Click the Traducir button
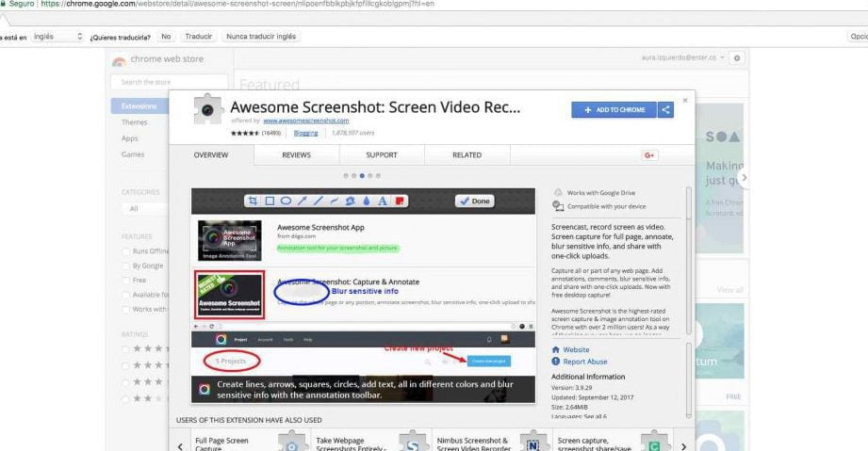Viewport: 868px width, 451px height. coord(198,37)
